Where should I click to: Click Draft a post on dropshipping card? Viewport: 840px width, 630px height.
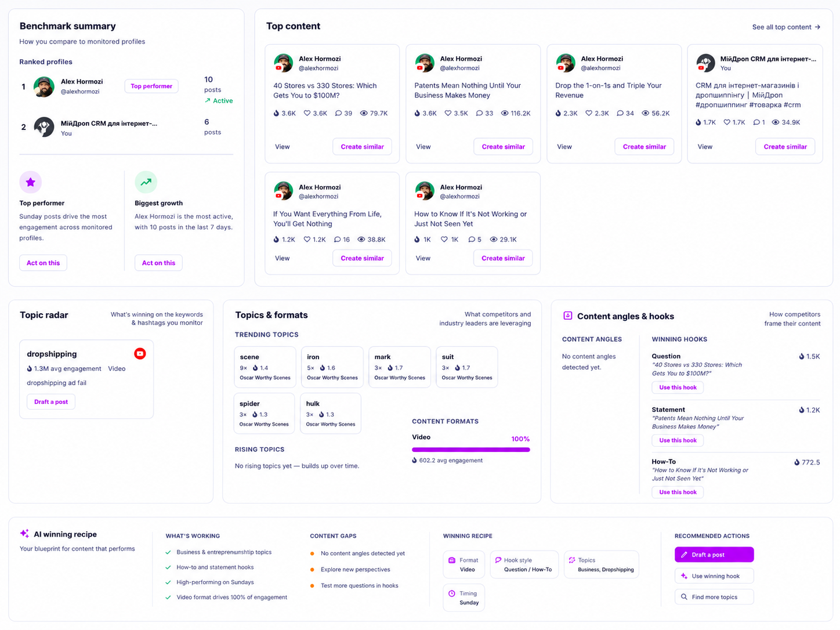click(x=51, y=401)
